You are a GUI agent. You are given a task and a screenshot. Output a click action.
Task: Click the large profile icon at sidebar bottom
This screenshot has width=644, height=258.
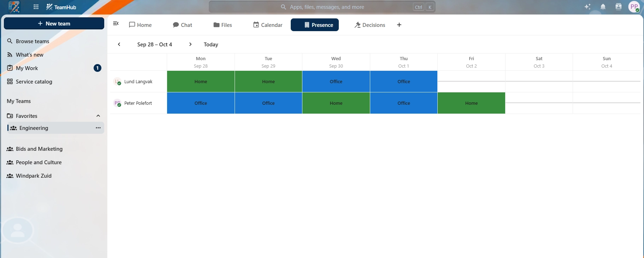pyautogui.click(x=18, y=231)
